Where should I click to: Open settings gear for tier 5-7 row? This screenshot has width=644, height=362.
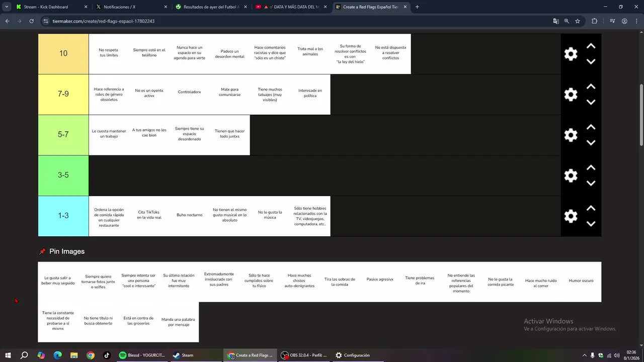[571, 135]
